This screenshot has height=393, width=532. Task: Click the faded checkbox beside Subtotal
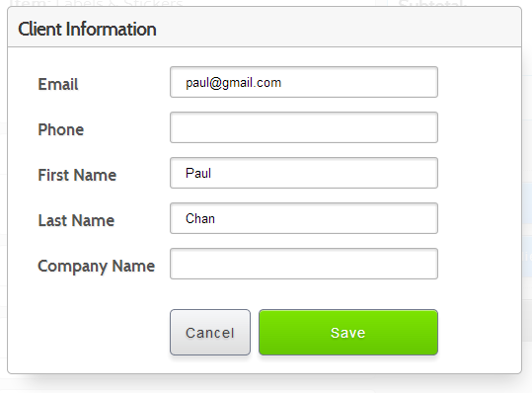point(382,3)
